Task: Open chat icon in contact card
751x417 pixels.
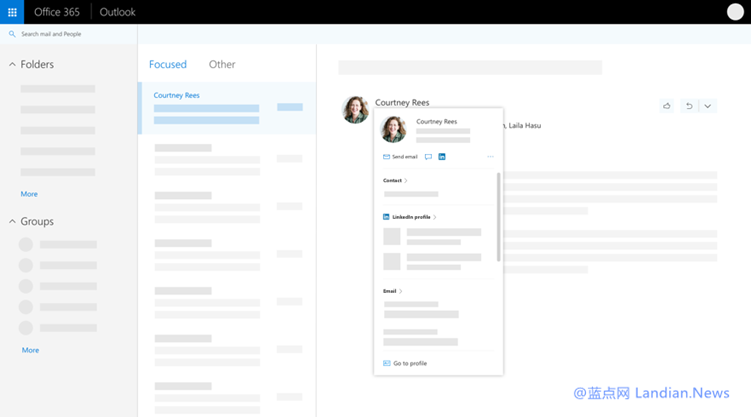Action: tap(428, 157)
